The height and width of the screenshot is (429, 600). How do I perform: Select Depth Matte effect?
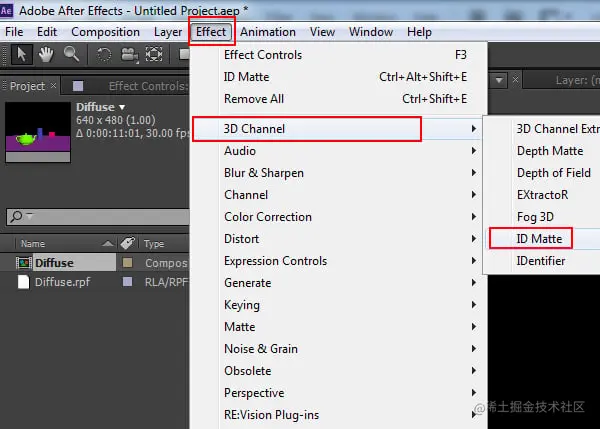(542, 151)
